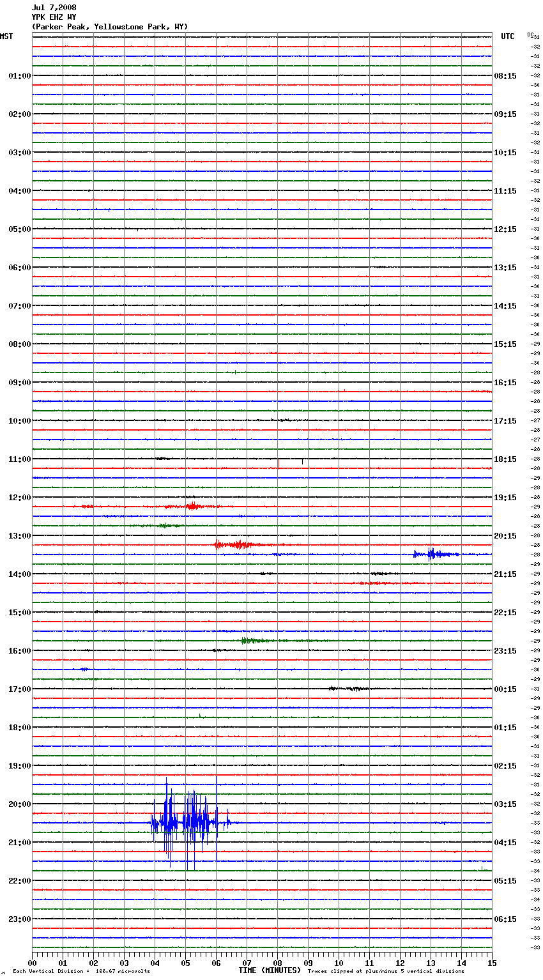
Task: Click the 05:15 UTC time label
Action: (x=505, y=881)
